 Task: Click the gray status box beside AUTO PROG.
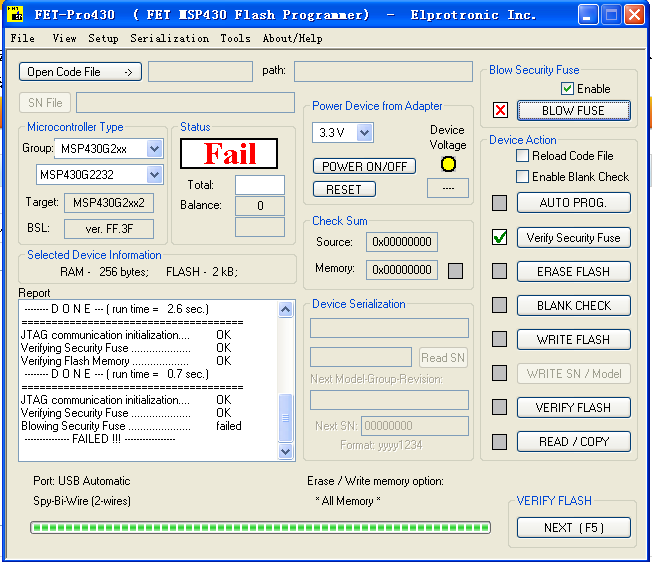tap(499, 203)
